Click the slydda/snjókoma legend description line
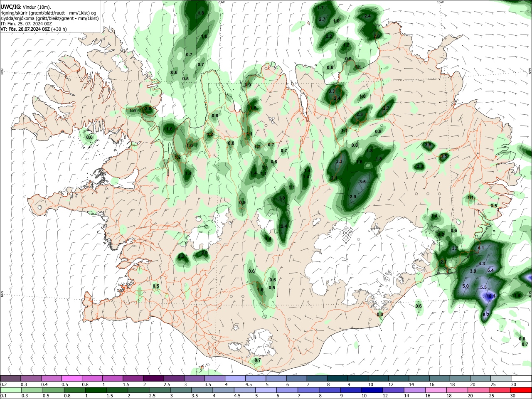 [x=49, y=18]
